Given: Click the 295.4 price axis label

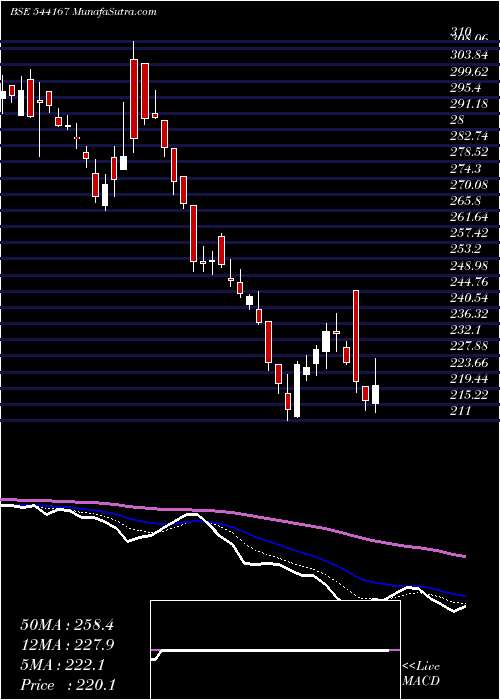Looking at the screenshot, I should pyautogui.click(x=466, y=88).
